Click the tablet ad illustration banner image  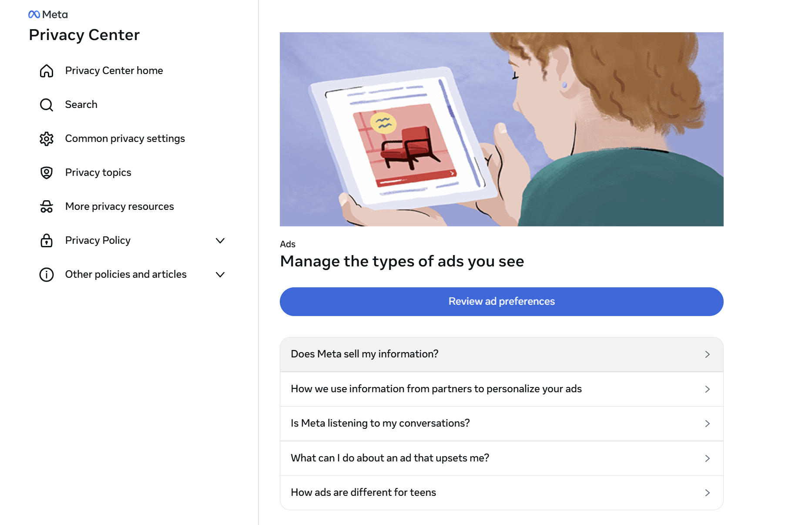coord(501,129)
